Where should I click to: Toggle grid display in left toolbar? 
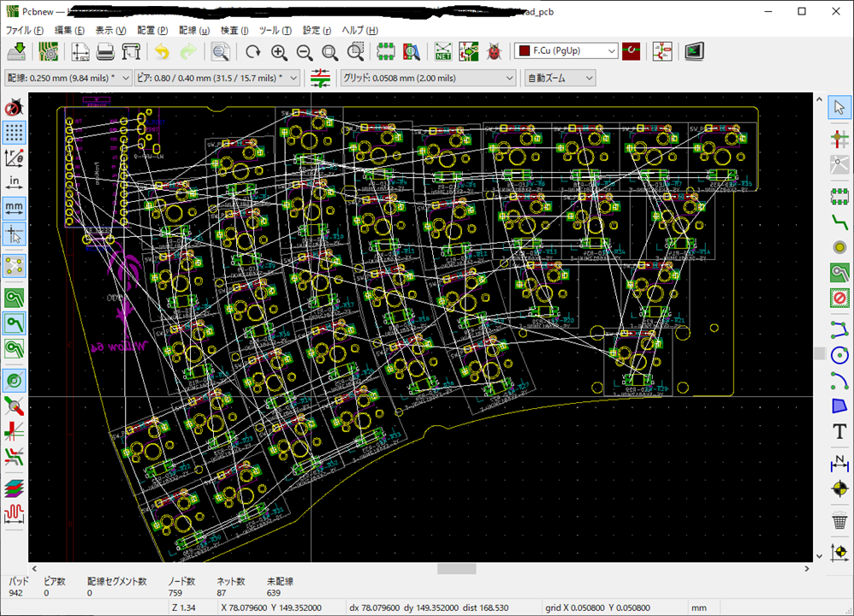[15, 132]
